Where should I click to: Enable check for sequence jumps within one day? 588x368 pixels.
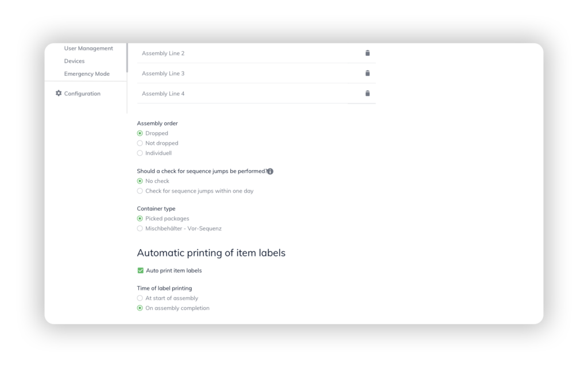[x=140, y=191]
